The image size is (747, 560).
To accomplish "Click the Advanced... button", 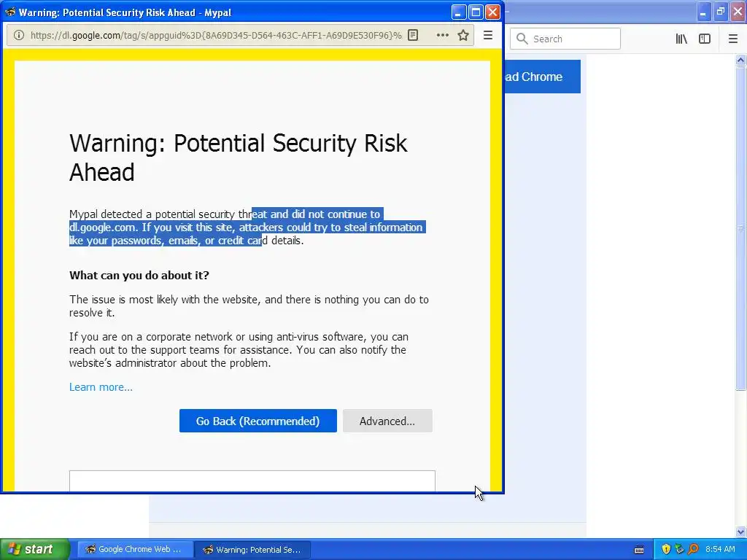I will click(x=387, y=421).
